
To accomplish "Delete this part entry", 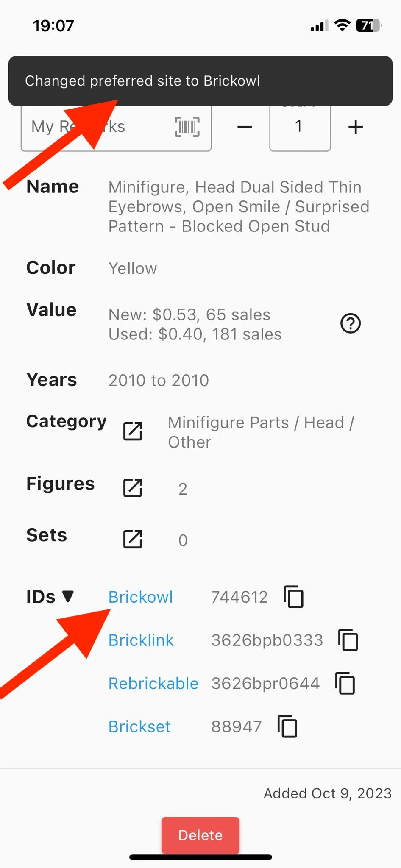I will coord(200,835).
